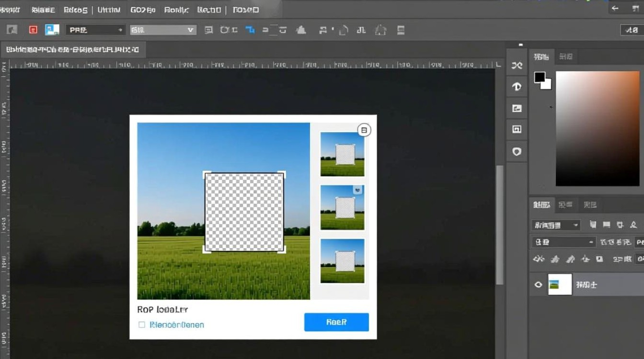
Task: Hide the layer using its eye icon
Action: pos(538,285)
